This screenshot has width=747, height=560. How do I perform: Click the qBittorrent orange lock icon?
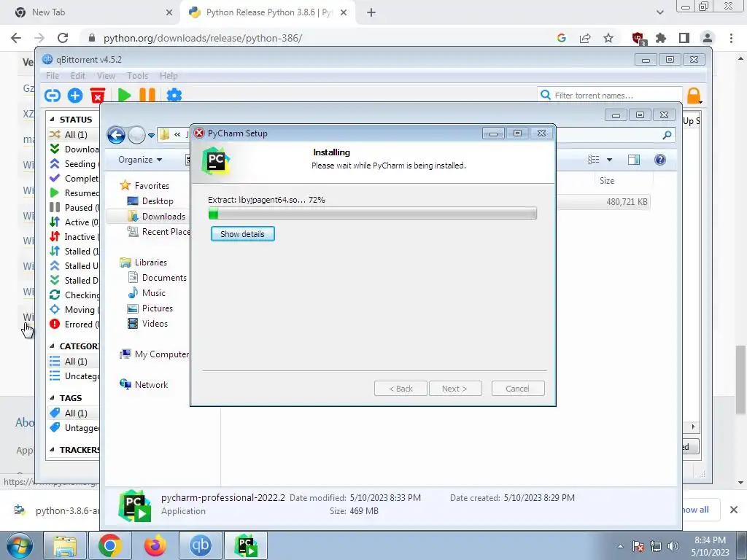[x=694, y=96]
